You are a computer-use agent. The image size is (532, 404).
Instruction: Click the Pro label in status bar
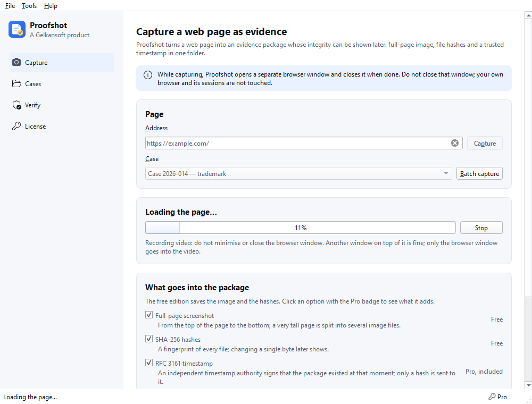click(x=502, y=397)
